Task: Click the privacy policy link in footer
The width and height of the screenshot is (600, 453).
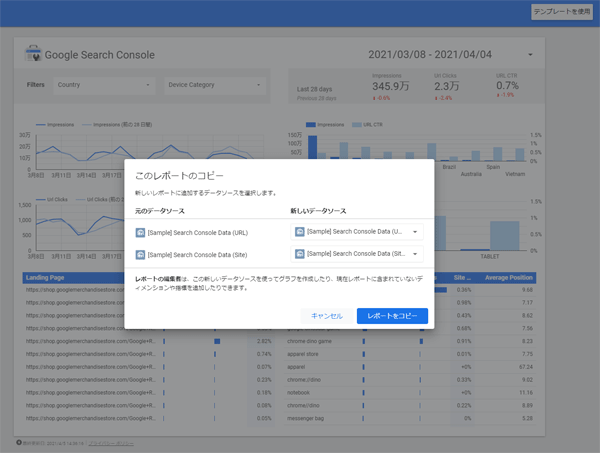Action: pyautogui.click(x=111, y=443)
